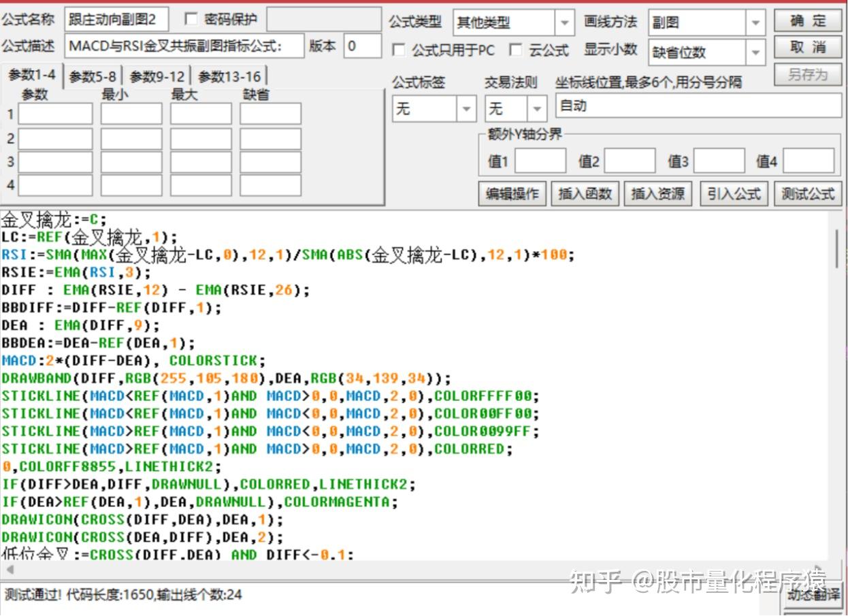Click STICKLINE line ending with COLOR0099FF
848x616 pixels.
click(x=270, y=432)
